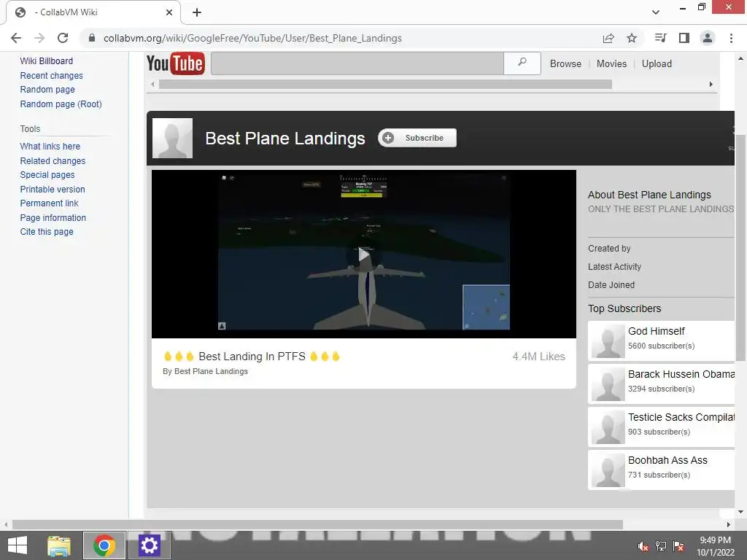The height and width of the screenshot is (560, 747).
Task: Click the Best Landing In PTFS video title
Action: click(x=252, y=356)
